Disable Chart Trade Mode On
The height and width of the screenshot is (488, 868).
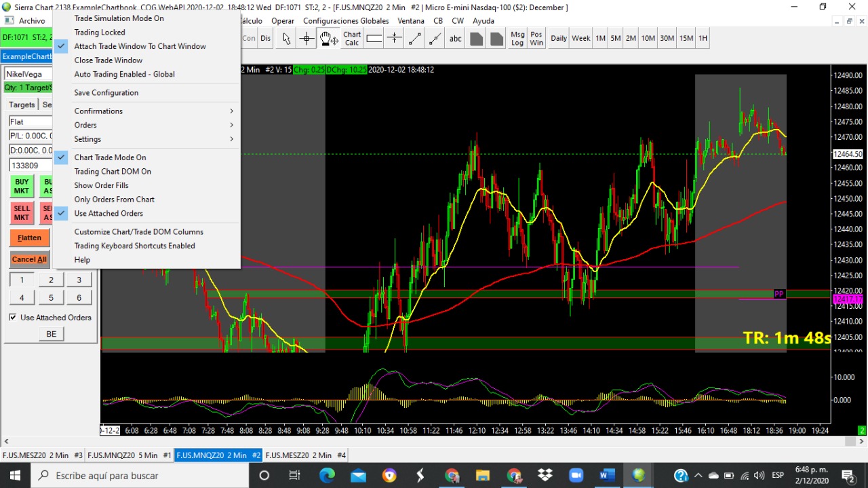110,157
